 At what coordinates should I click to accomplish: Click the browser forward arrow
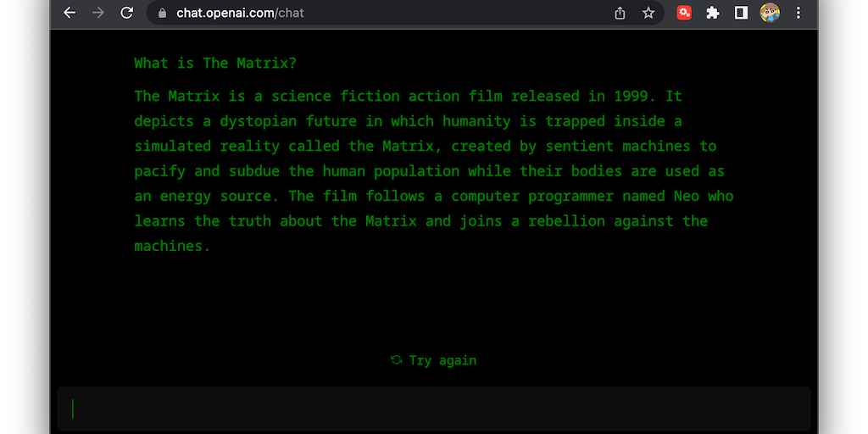click(98, 13)
